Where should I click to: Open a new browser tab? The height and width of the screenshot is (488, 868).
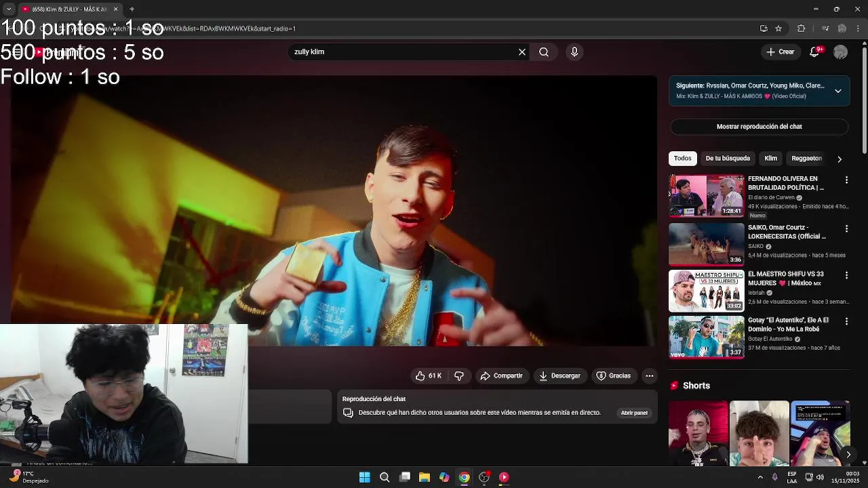(x=132, y=9)
